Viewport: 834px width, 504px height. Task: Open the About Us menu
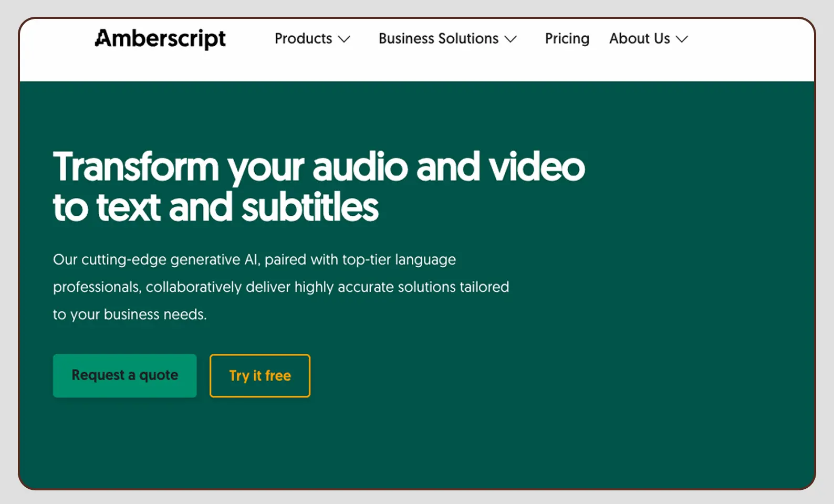click(639, 39)
